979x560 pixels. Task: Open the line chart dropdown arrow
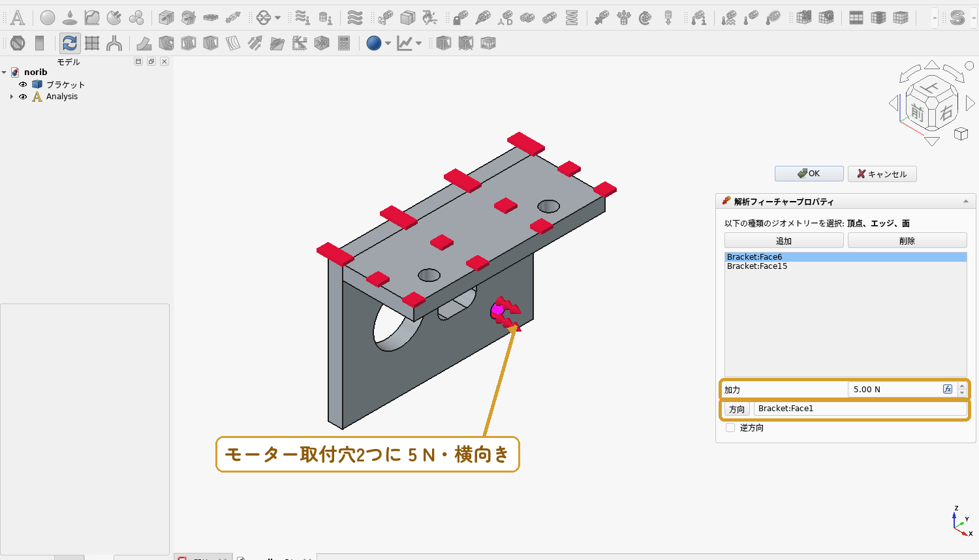(419, 44)
